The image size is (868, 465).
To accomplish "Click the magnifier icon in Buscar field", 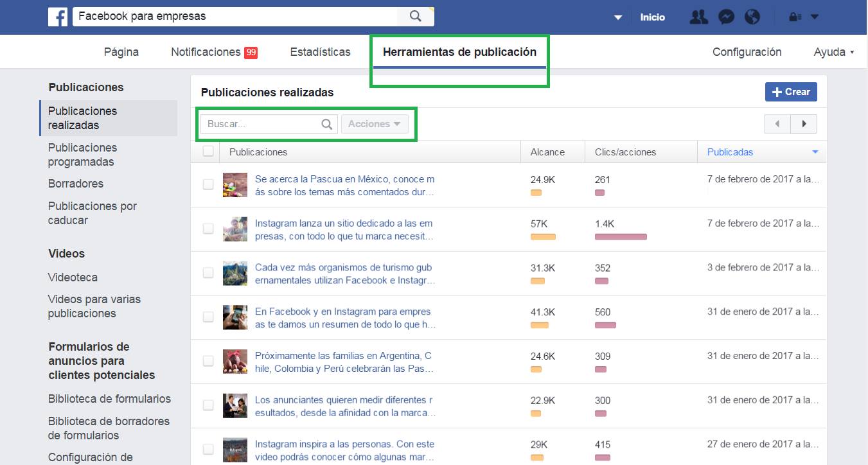I will coord(327,124).
